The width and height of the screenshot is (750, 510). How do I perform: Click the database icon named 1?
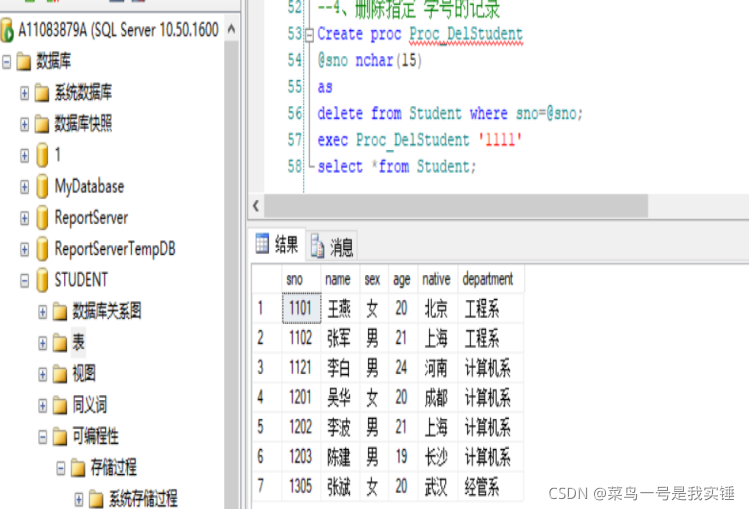(42, 155)
